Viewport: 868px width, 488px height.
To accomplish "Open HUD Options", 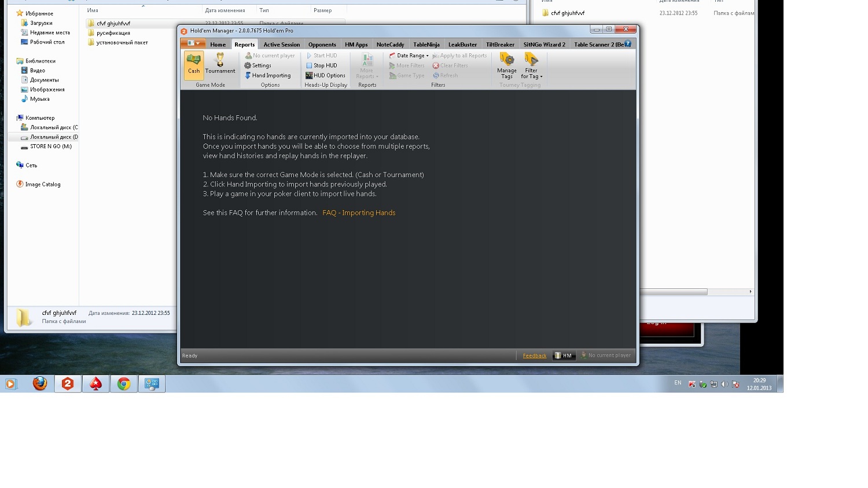I will pos(325,75).
